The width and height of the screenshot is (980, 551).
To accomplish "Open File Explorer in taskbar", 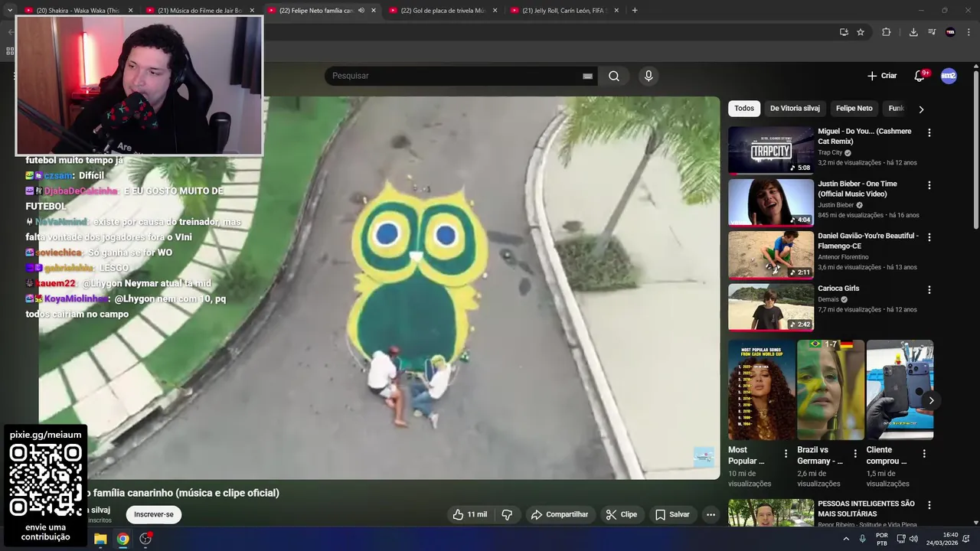I will [x=100, y=539].
